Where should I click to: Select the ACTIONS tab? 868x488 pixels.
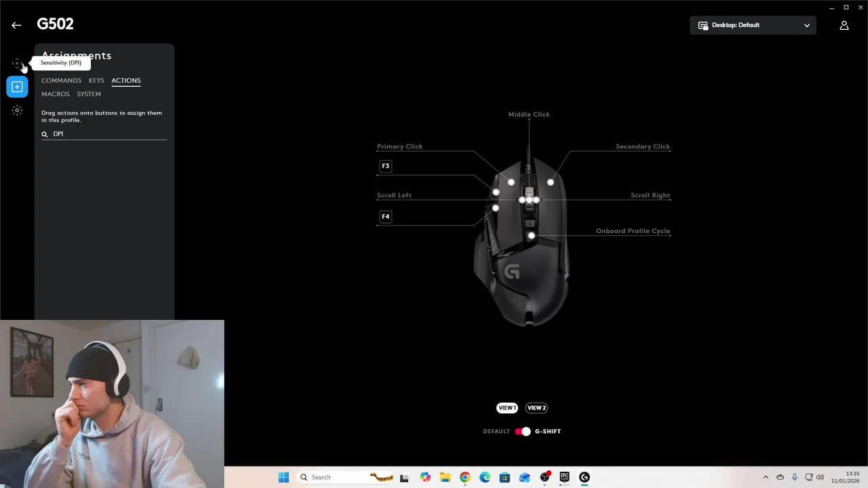point(126,81)
